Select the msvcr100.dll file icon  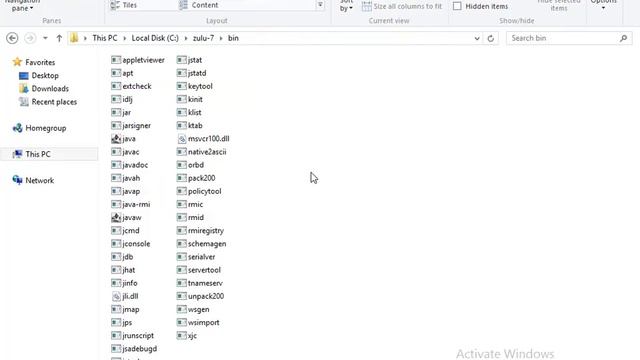(182, 139)
